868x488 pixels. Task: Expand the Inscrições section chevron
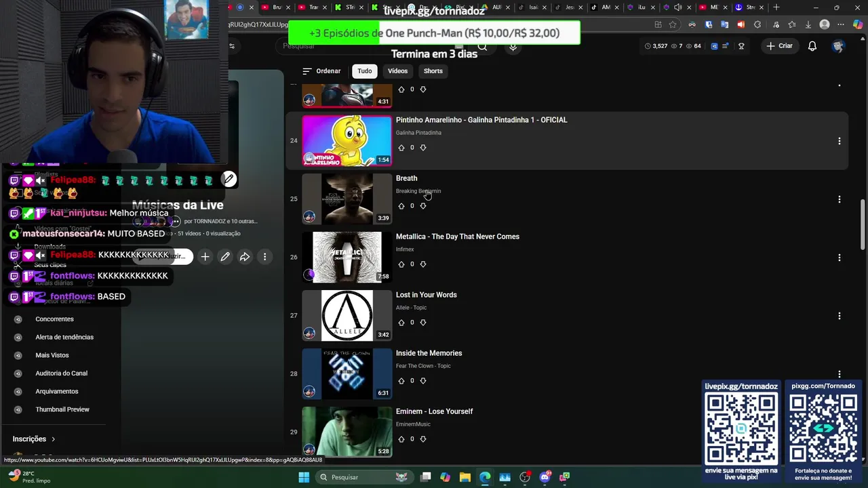53,439
